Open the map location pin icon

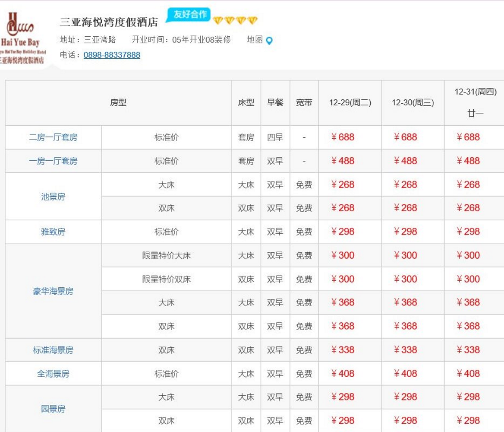(x=269, y=41)
